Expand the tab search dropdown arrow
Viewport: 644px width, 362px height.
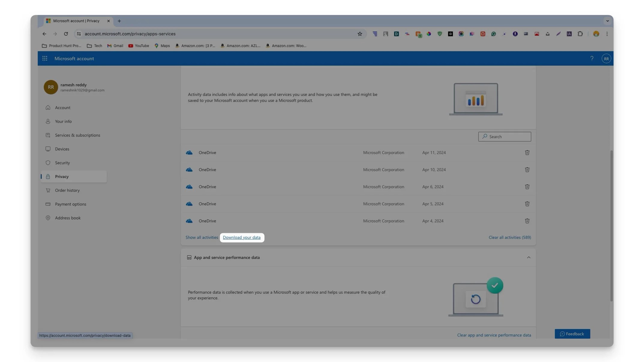click(x=607, y=21)
